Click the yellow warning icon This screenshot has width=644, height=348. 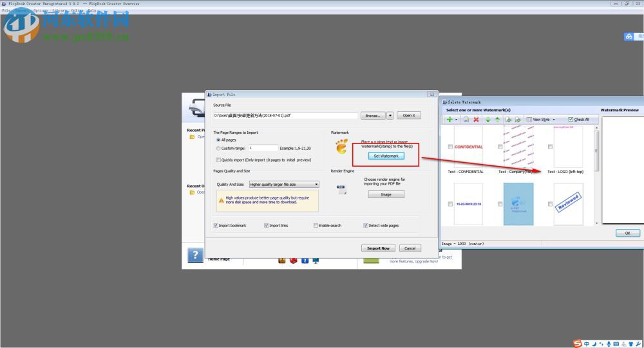222,200
